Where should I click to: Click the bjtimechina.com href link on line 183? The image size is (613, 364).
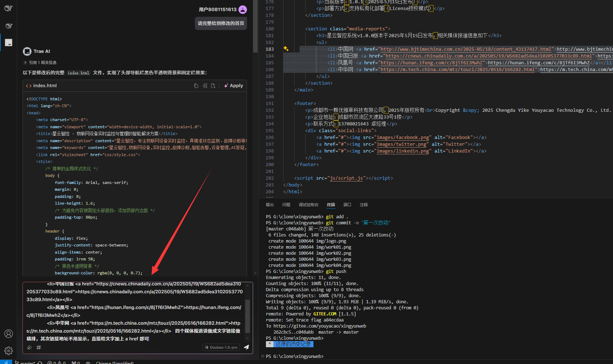pyautogui.click(x=466, y=49)
